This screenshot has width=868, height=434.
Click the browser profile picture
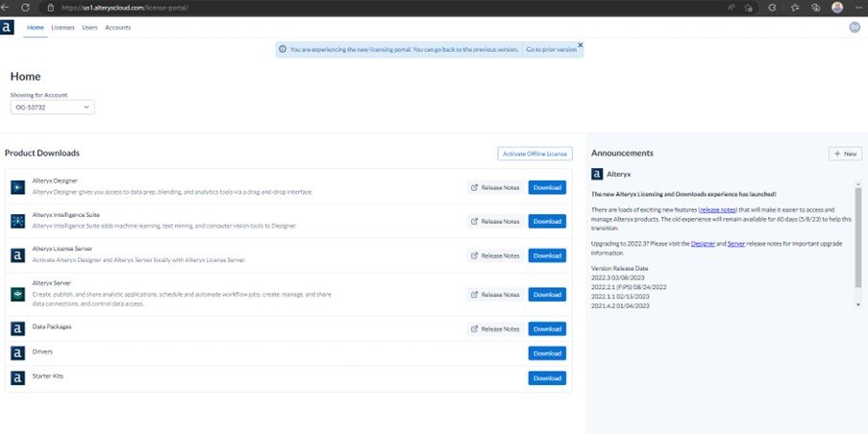pyautogui.click(x=837, y=8)
